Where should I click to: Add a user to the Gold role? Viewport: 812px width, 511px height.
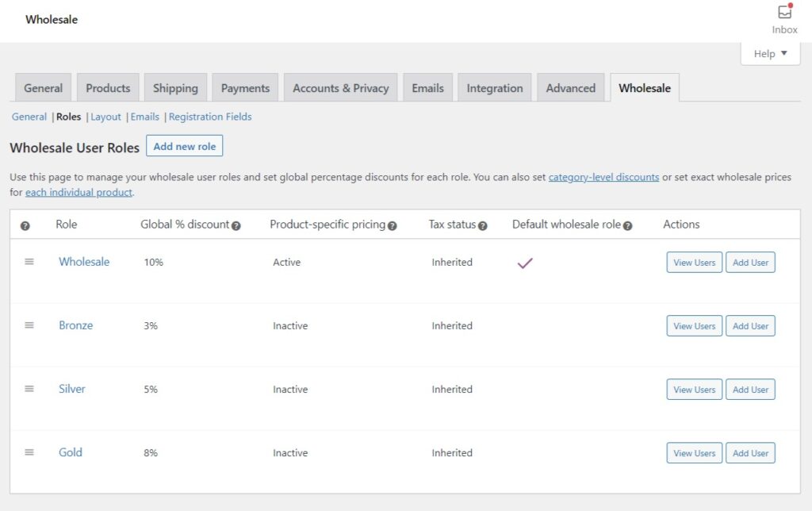tap(750, 452)
